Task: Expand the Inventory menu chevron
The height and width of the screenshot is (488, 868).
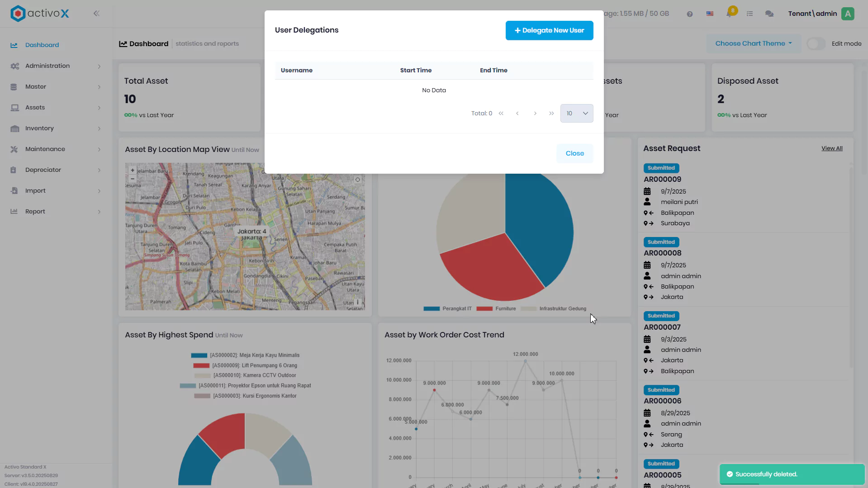Action: pyautogui.click(x=99, y=129)
